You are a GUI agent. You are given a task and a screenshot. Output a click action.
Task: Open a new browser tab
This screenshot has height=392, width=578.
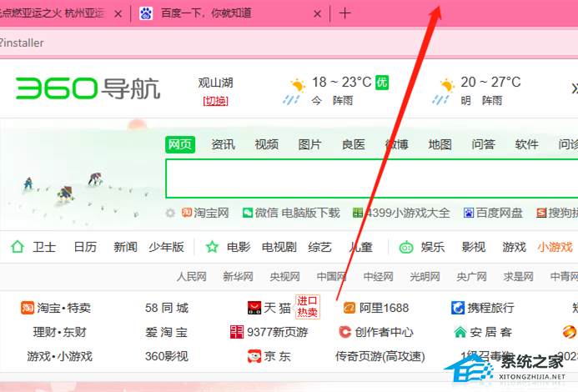click(x=344, y=13)
